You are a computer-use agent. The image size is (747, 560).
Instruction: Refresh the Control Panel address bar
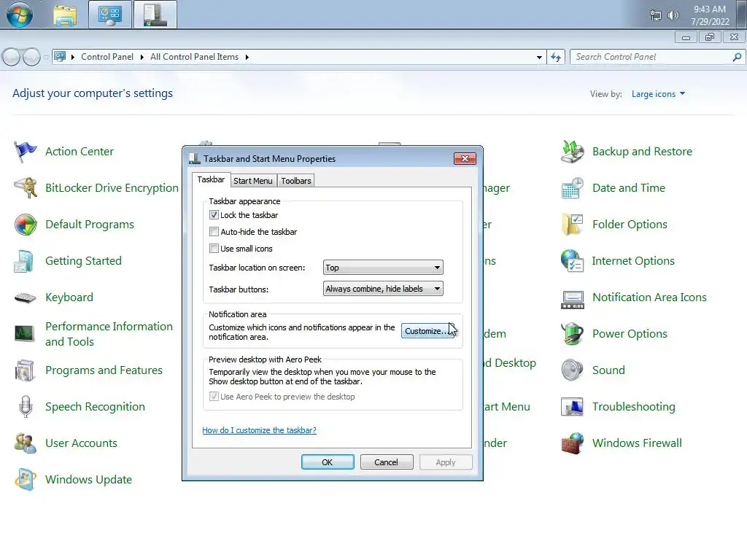[x=555, y=57]
